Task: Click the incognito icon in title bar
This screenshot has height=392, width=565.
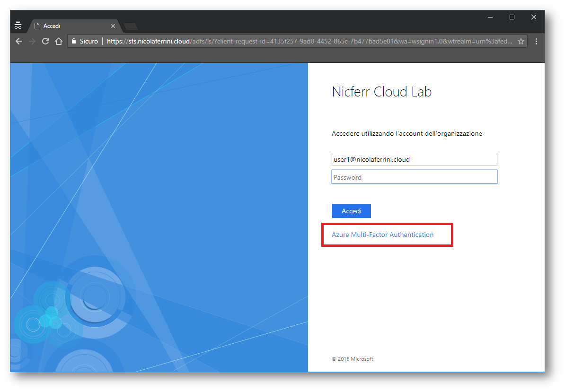Action: click(x=18, y=26)
